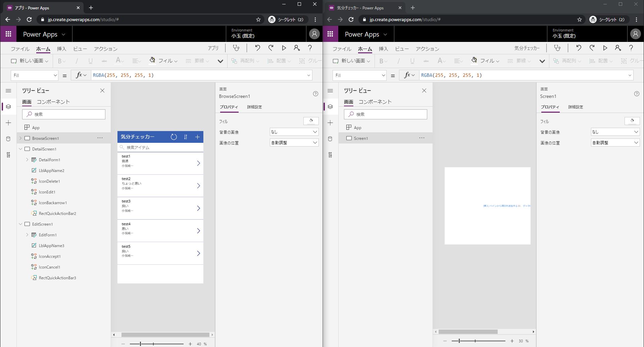644x347 pixels.
Task: Open Environment selector in left window
Action: point(243,34)
